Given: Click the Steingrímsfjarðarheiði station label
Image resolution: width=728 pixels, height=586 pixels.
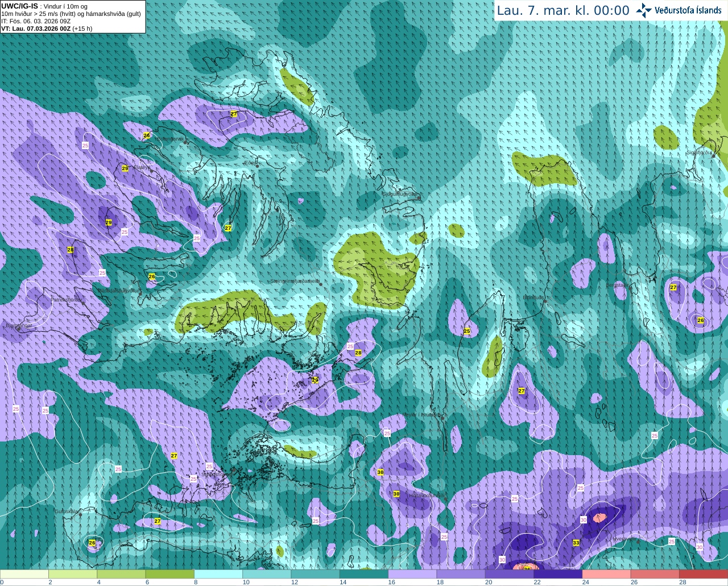Looking at the screenshot, I should 295,281.
